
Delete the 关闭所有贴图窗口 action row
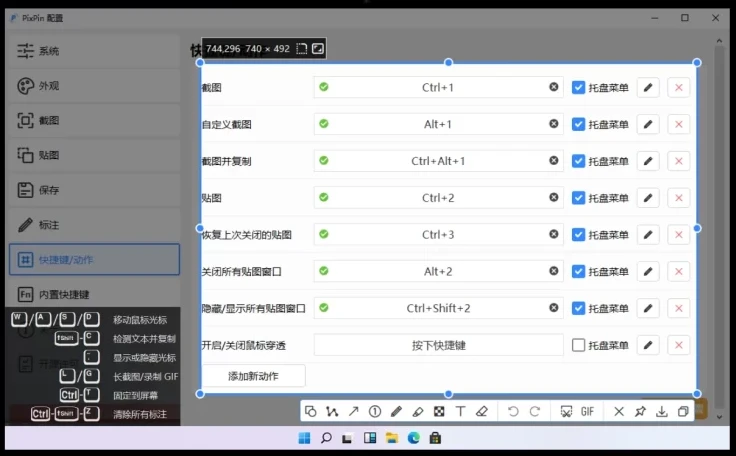[x=679, y=271]
